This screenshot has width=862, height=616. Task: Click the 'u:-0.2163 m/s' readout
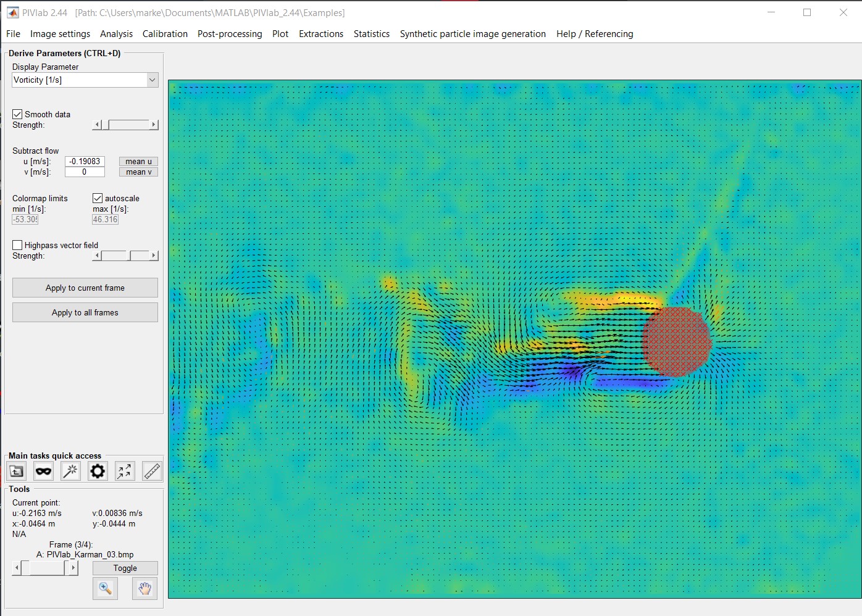(37, 514)
